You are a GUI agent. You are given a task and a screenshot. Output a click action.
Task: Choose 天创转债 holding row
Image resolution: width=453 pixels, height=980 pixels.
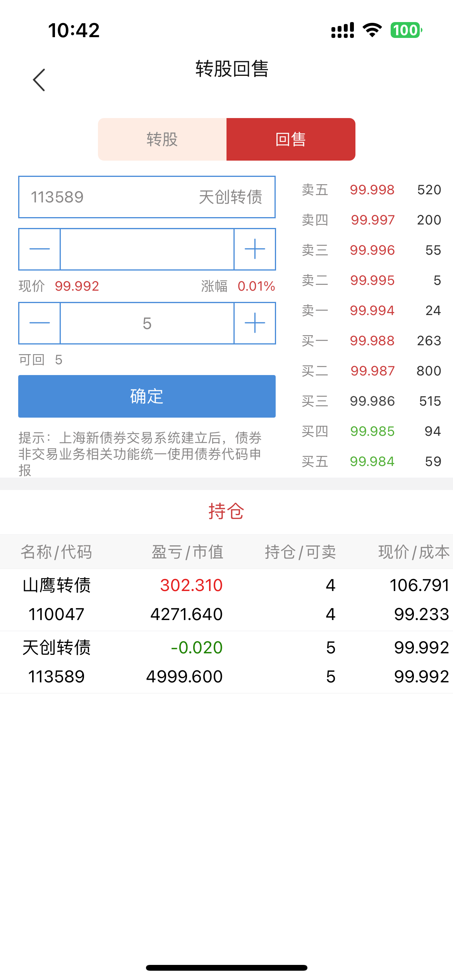click(226, 662)
